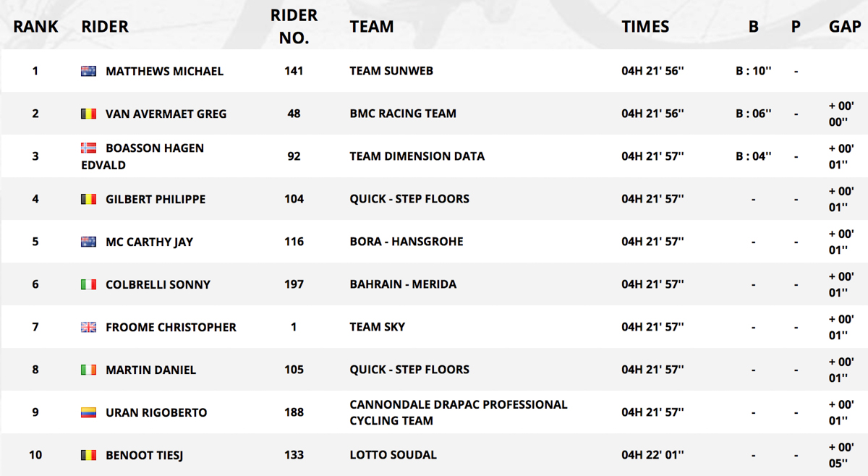
Task: Click the Belgian flag beside Gilbert Philippe
Action: pos(88,199)
